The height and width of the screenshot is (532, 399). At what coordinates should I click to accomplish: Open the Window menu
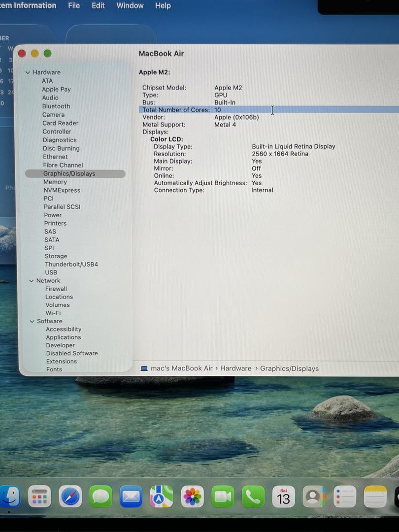[x=130, y=6]
